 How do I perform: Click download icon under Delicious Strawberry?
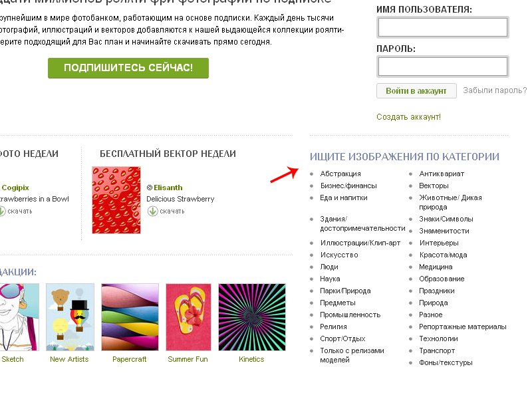(153, 211)
